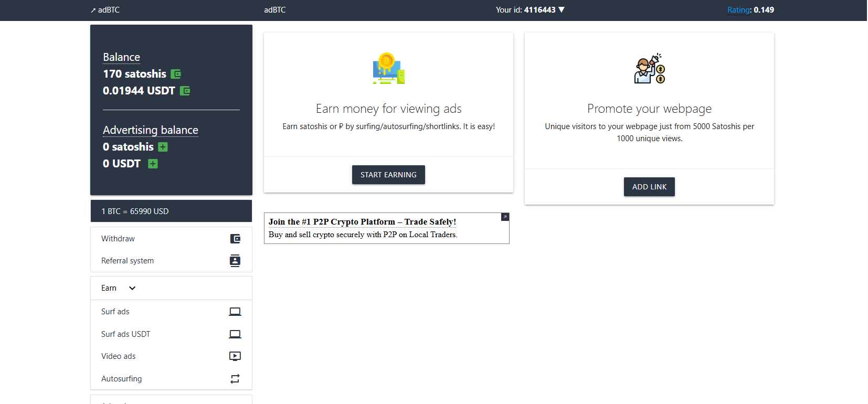
Task: Click the adBTC logo link with arrow
Action: tap(105, 10)
